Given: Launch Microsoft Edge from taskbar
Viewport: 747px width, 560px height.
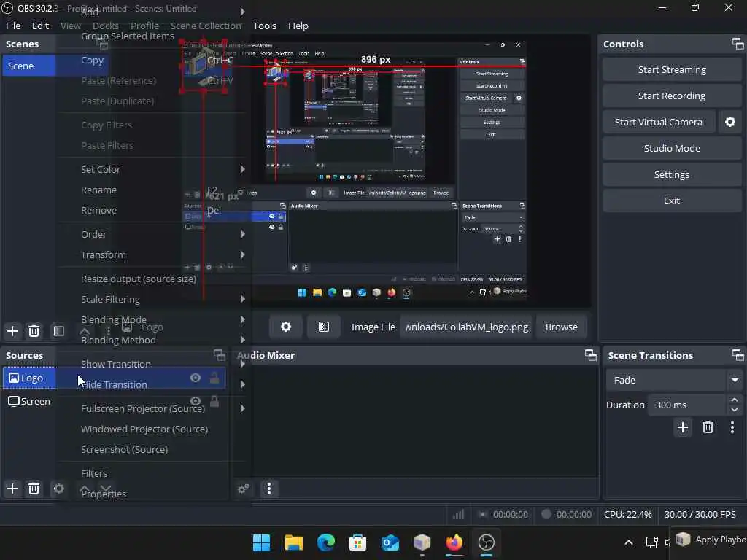Looking at the screenshot, I should pyautogui.click(x=326, y=542).
